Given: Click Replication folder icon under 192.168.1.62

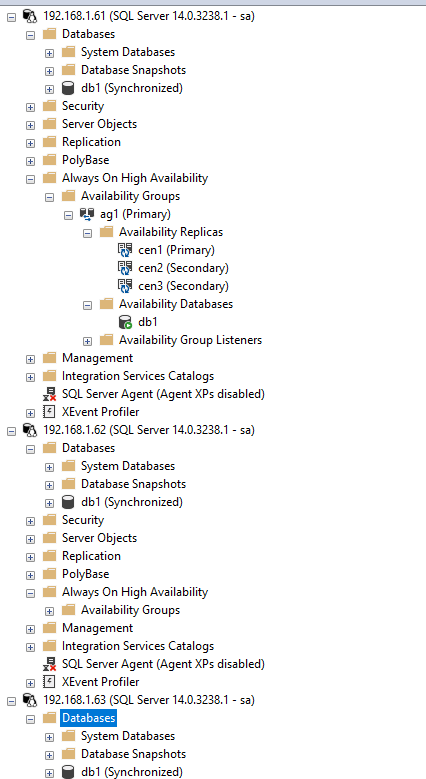Looking at the screenshot, I should click(50, 556).
